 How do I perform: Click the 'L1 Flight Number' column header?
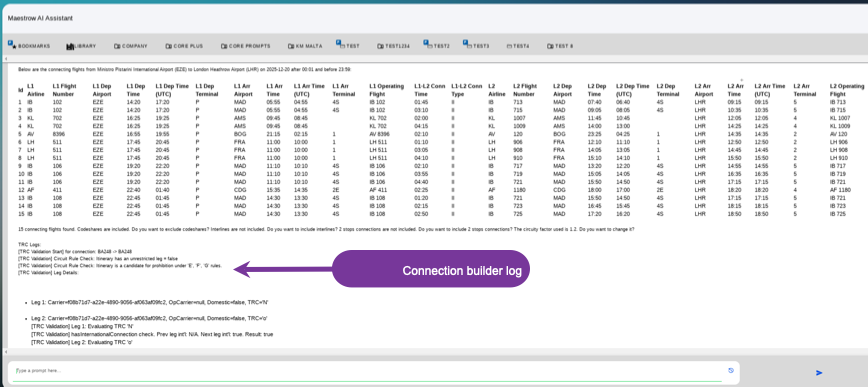[64, 90]
